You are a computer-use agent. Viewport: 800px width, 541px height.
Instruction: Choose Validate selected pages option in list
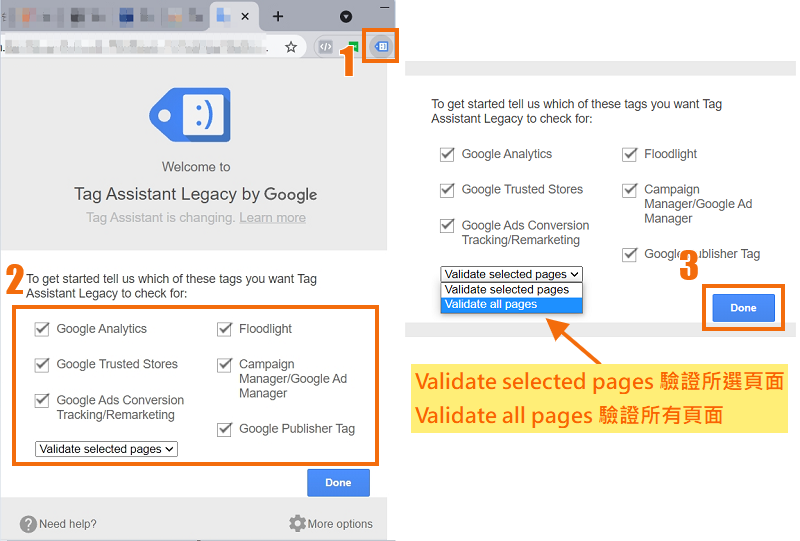[512, 289]
